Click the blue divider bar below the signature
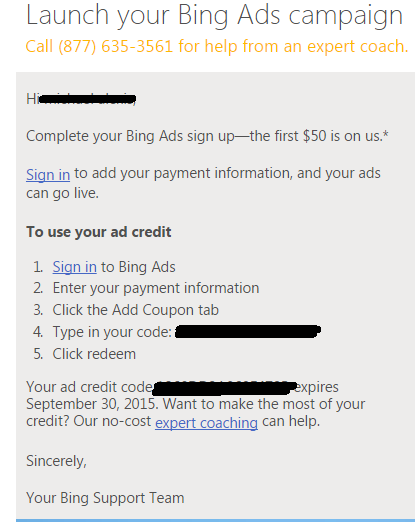Screen dimensions: 415x522 click(x=215, y=520)
